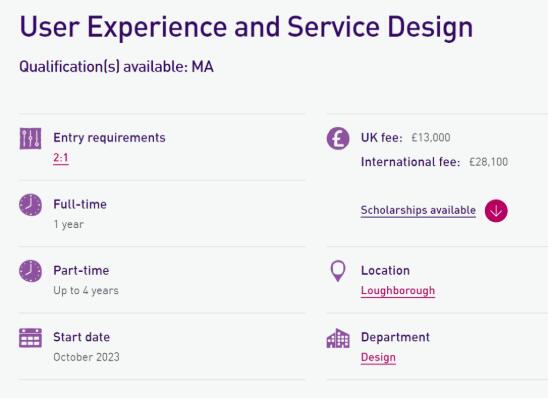This screenshot has width=548, height=399.
Task: Click the Entry requirements label
Action: click(109, 138)
